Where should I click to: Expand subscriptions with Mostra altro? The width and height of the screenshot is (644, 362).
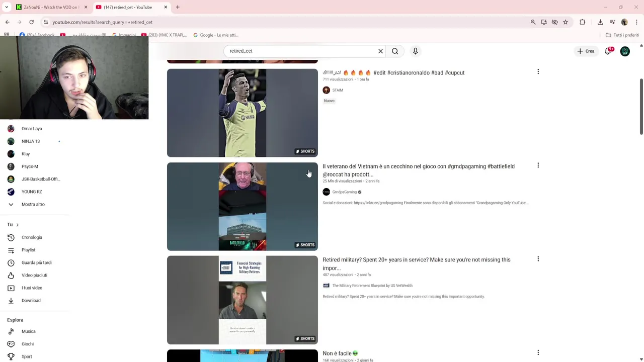(x=34, y=204)
